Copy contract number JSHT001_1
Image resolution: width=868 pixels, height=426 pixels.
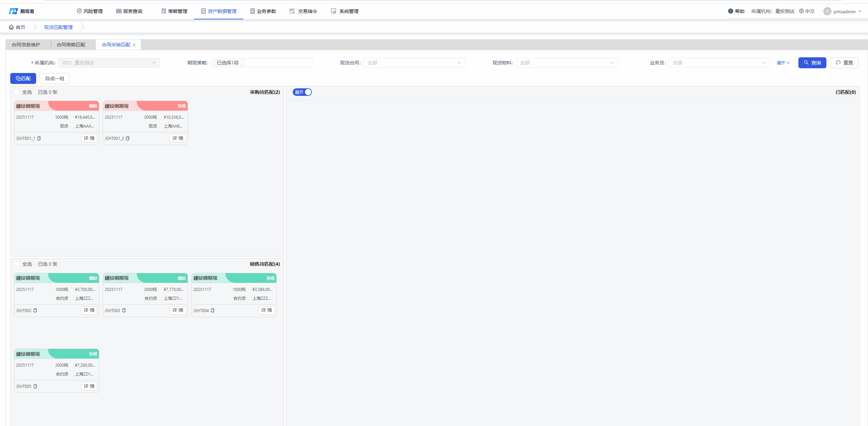coord(39,138)
